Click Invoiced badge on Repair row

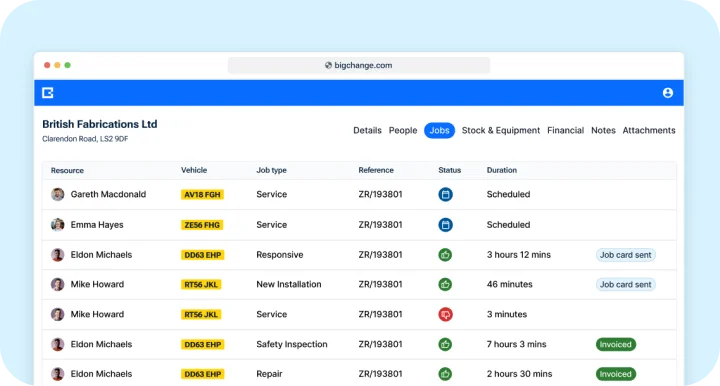615,374
